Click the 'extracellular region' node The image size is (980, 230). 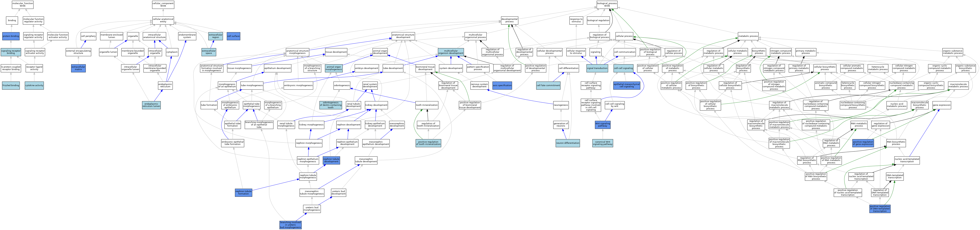tap(215, 36)
